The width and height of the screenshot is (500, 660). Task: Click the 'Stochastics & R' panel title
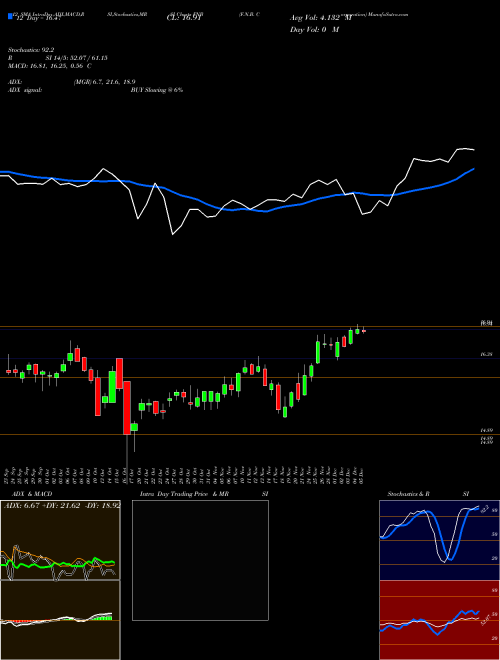coord(408,494)
